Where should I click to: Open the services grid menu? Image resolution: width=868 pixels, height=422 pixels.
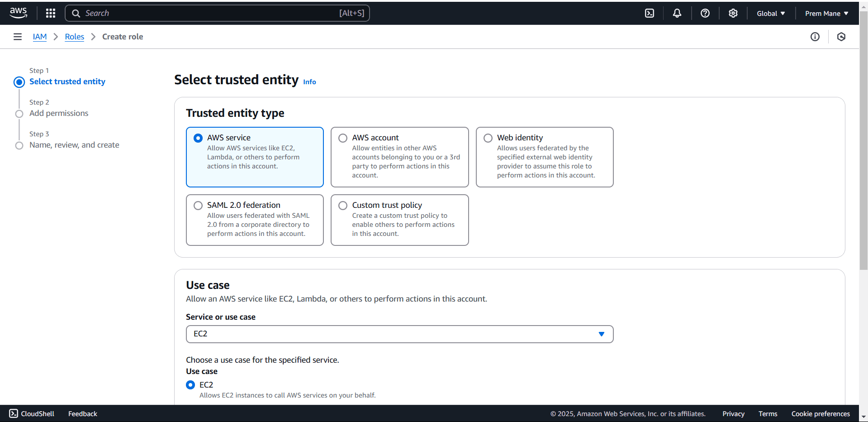[x=51, y=13]
